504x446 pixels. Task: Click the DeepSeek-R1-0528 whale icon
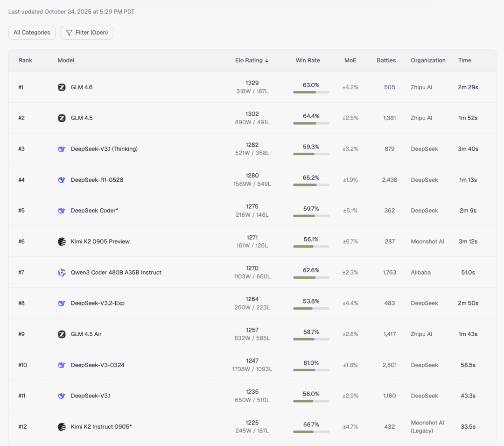[x=62, y=180]
